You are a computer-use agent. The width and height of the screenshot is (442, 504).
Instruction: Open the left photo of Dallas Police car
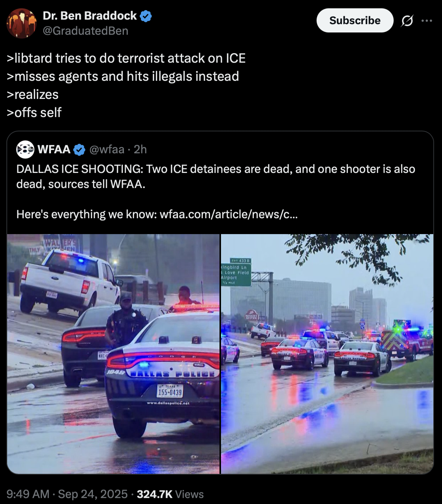(x=113, y=354)
